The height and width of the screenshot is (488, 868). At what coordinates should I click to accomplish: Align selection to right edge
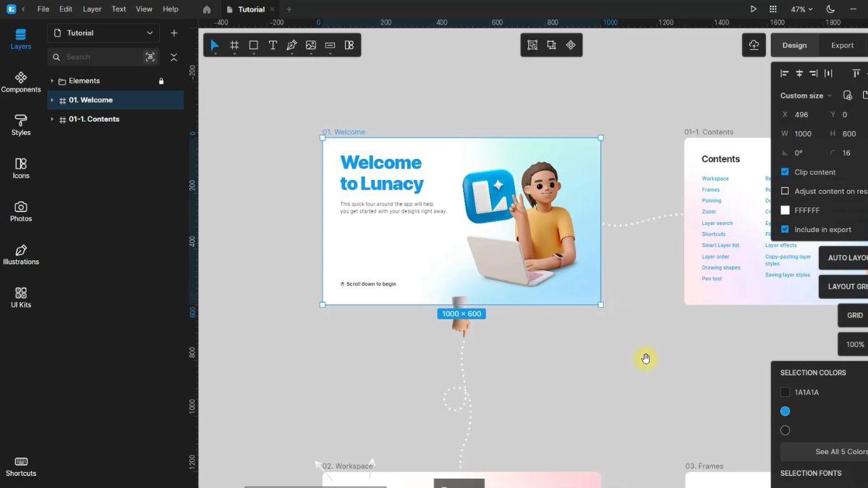click(814, 73)
